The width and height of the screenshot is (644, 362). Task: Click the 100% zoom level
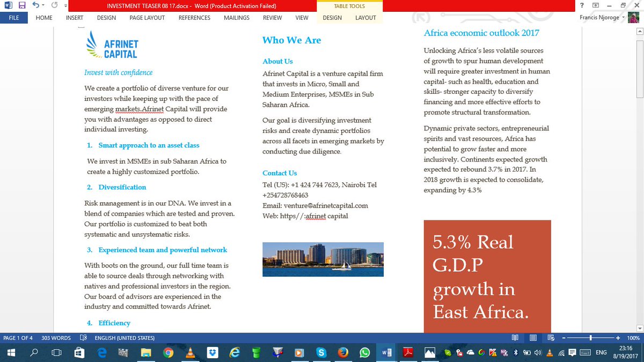(633, 338)
